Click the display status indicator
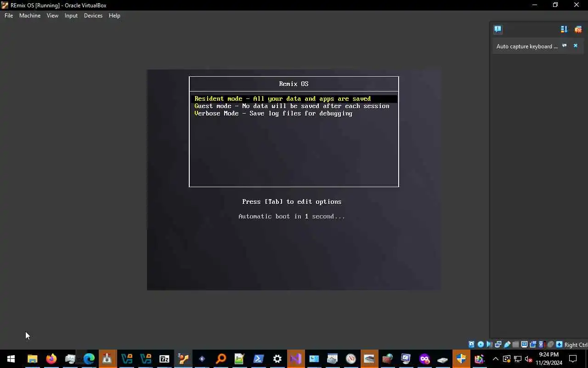The height and width of the screenshot is (368, 588). [524, 345]
